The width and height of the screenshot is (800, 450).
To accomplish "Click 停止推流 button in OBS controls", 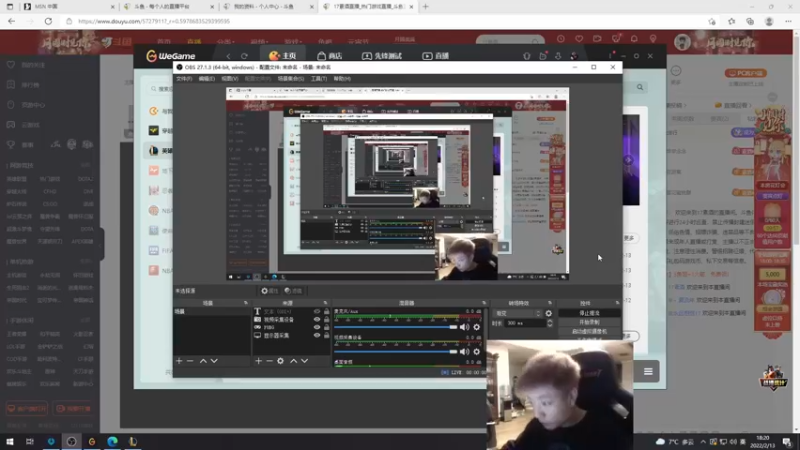I will [589, 313].
